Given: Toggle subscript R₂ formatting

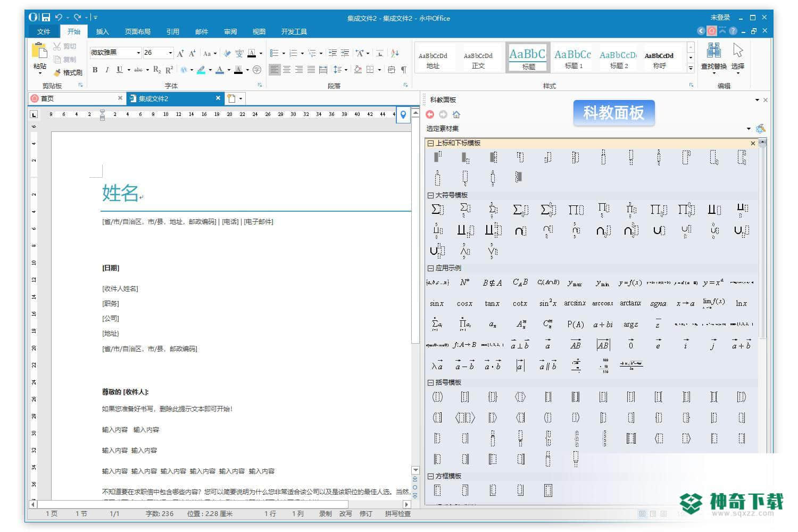Looking at the screenshot, I should 156,70.
